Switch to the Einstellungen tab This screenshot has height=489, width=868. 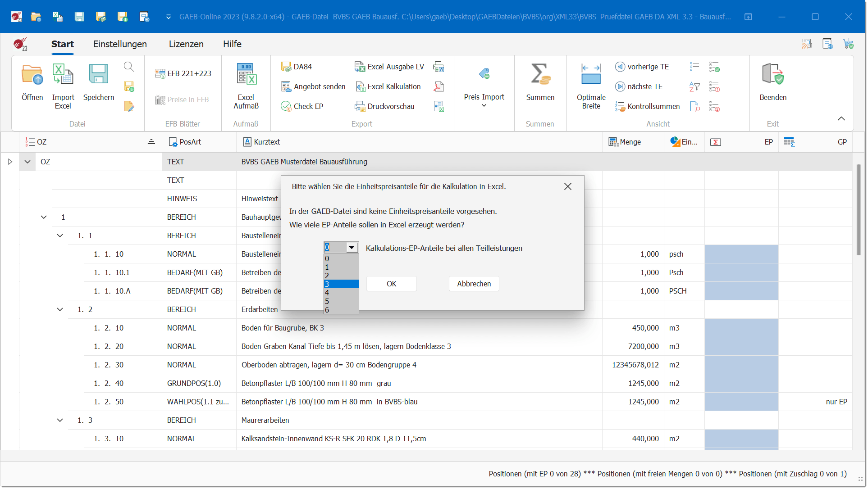coord(120,44)
